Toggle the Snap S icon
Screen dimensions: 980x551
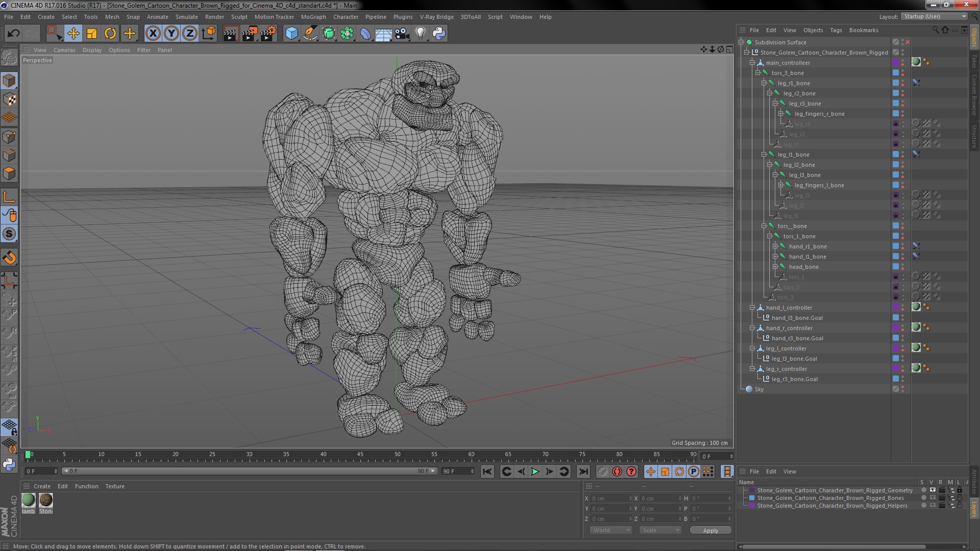[9, 234]
